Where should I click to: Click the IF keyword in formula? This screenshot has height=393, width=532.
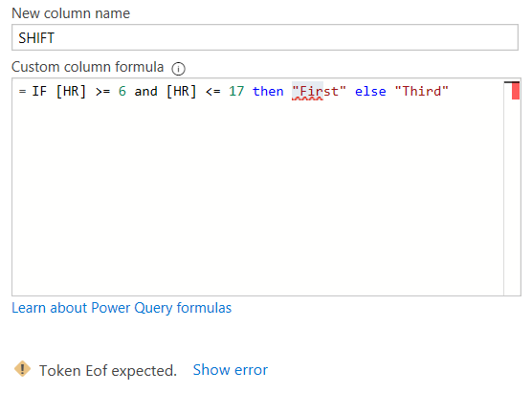coord(39,91)
